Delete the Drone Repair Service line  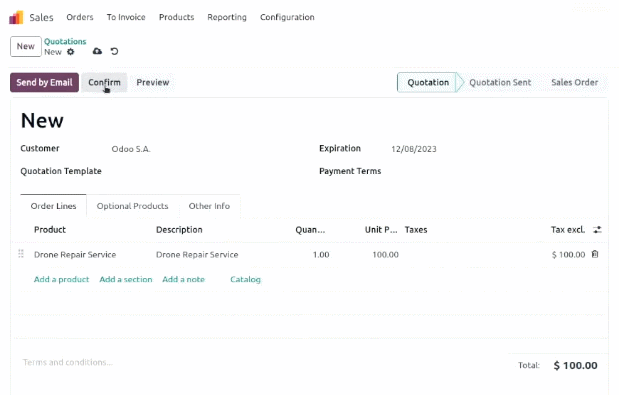pyautogui.click(x=595, y=254)
